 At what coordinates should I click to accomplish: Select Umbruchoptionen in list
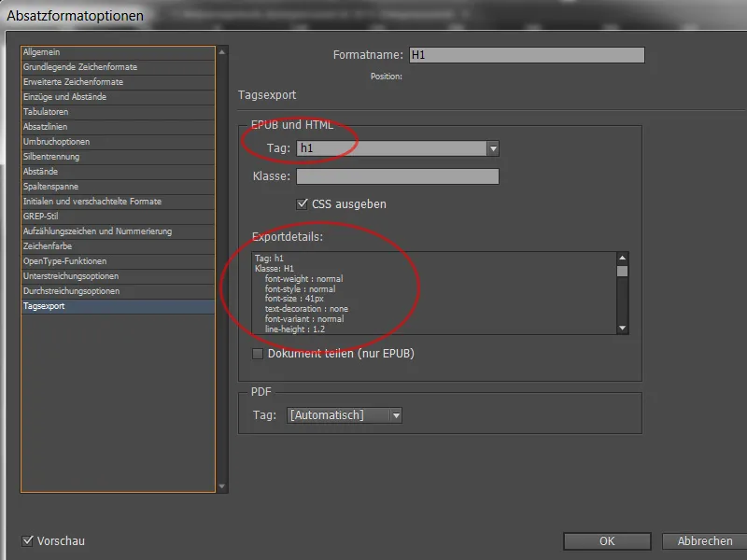coord(119,142)
